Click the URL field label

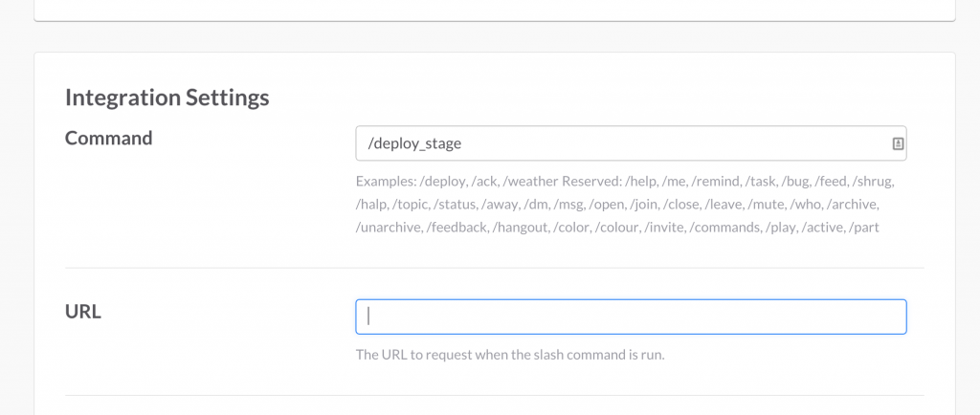[x=83, y=311]
